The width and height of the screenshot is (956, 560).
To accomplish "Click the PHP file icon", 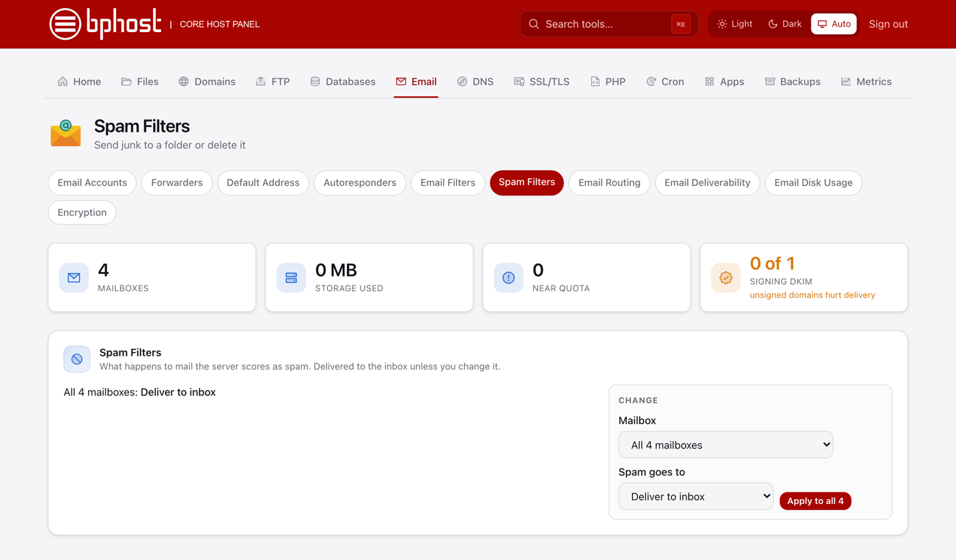I will point(595,81).
